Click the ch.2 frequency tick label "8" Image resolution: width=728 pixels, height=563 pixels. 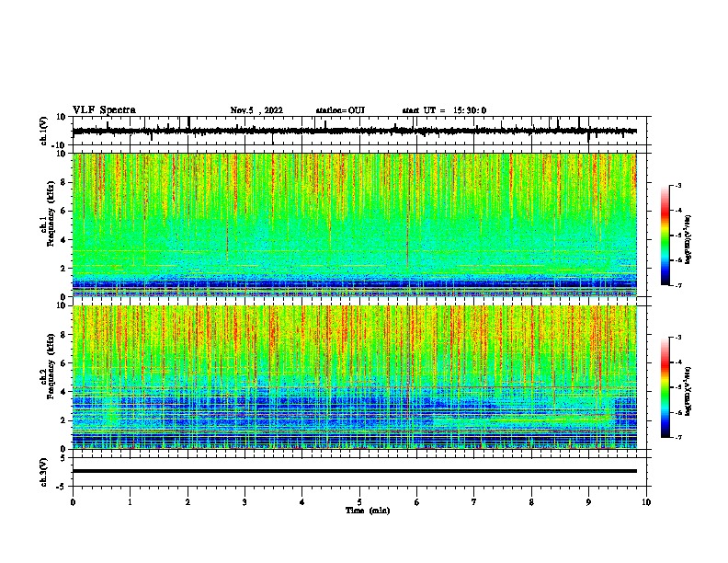click(x=63, y=335)
